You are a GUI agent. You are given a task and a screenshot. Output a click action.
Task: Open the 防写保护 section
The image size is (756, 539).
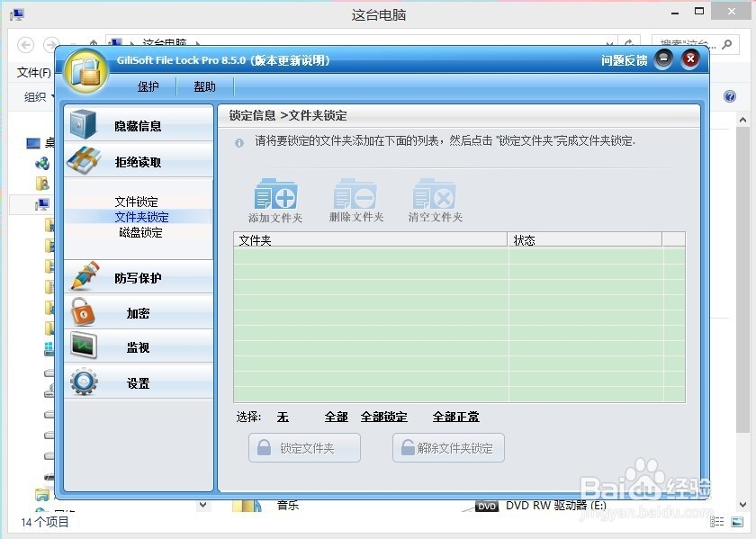click(x=139, y=277)
